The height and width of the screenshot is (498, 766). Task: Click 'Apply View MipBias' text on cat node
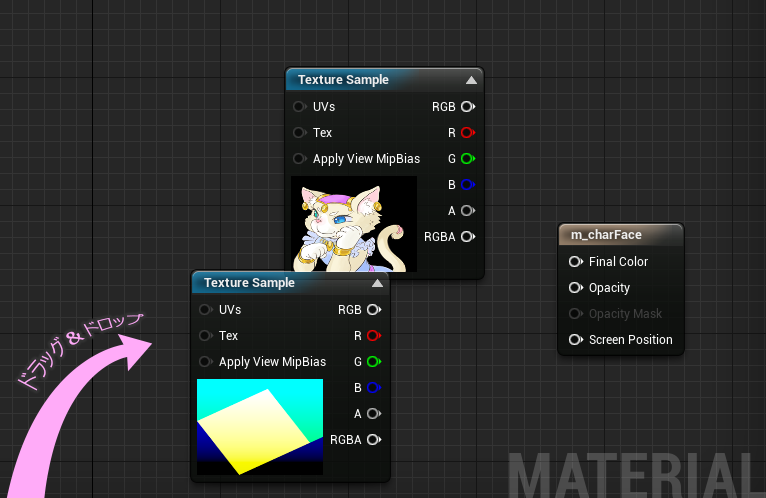(366, 159)
